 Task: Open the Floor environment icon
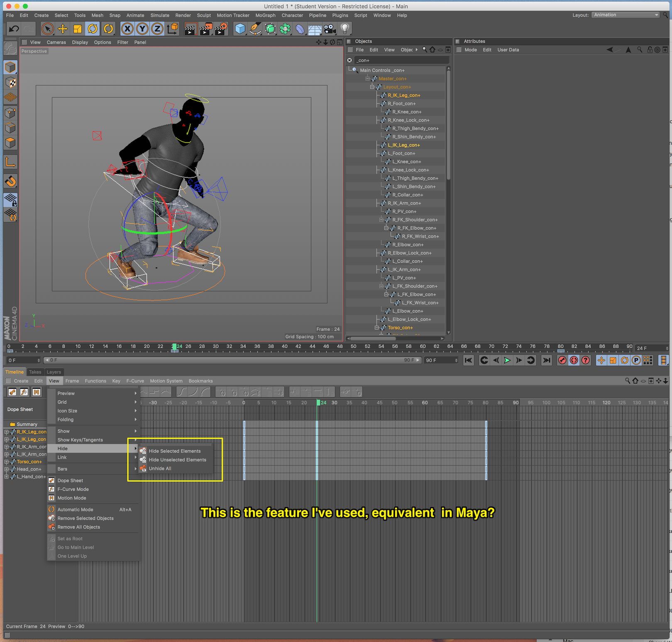[x=315, y=29]
